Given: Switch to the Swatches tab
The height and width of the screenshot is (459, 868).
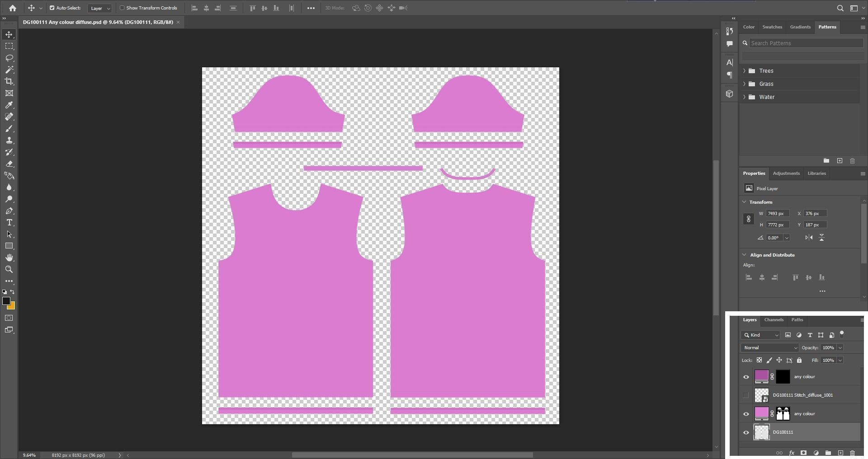Looking at the screenshot, I should click(772, 27).
